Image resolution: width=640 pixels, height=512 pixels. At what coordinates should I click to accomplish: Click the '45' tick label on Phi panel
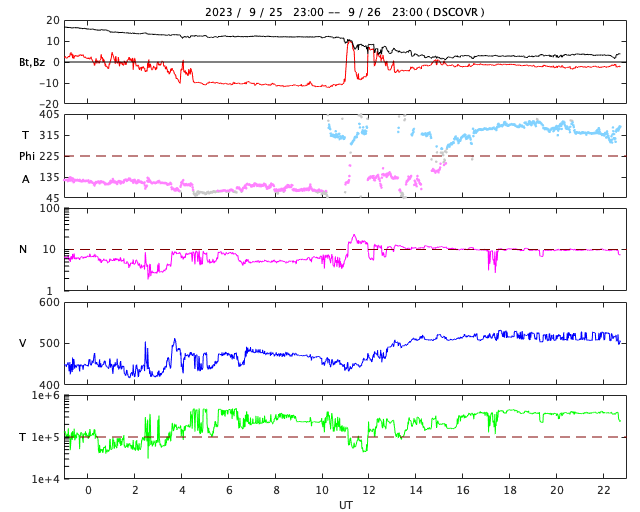[x=53, y=198]
